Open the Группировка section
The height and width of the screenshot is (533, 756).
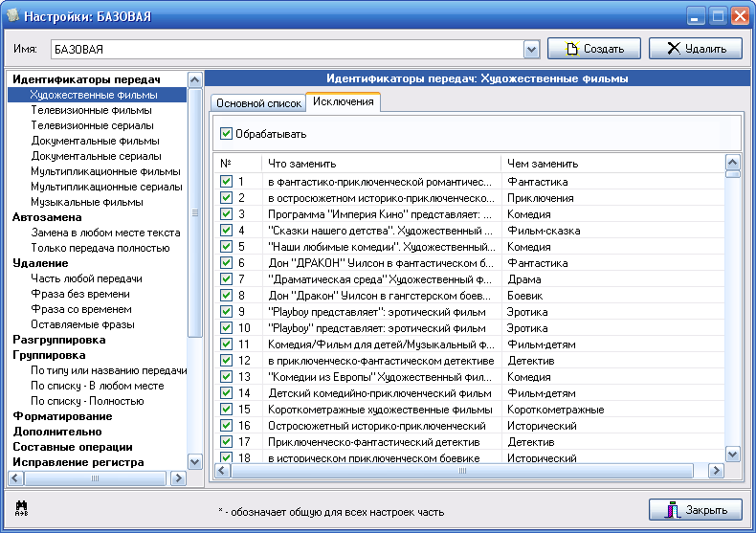tap(49, 355)
